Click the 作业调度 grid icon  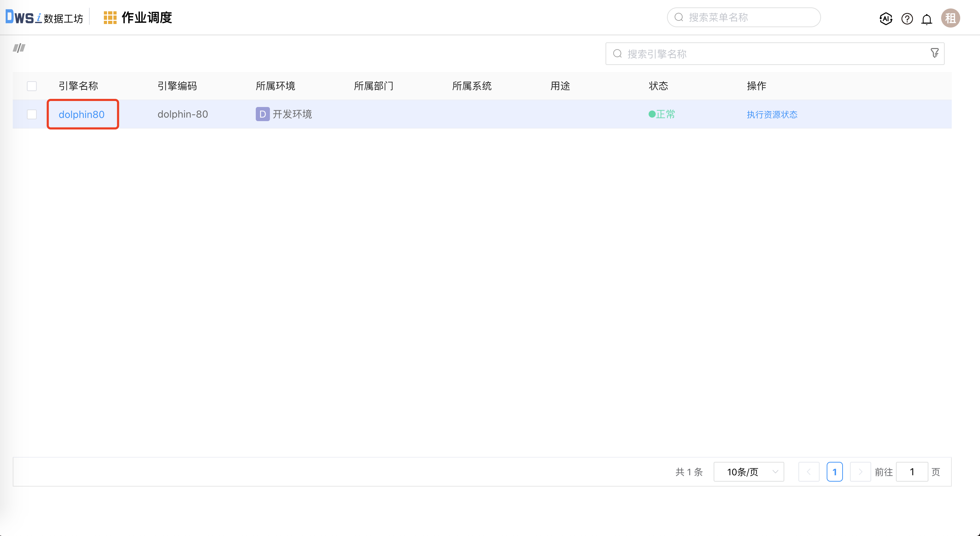(110, 17)
